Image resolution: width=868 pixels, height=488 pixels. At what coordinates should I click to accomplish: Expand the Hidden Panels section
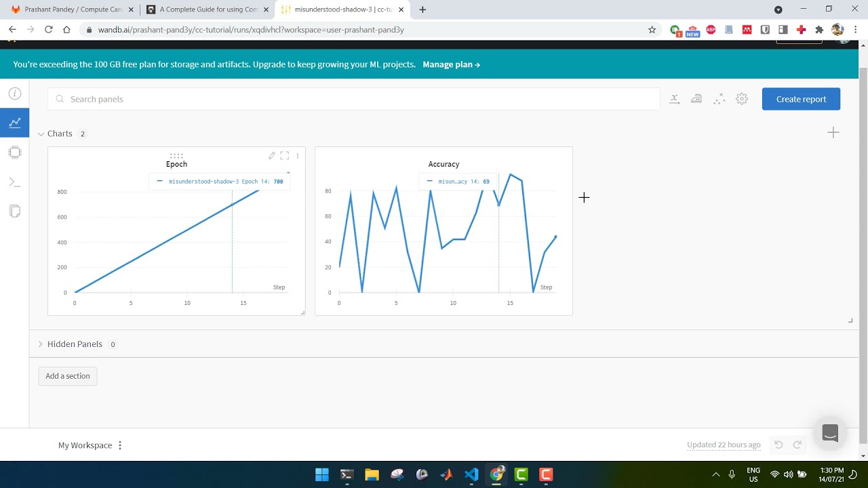click(x=41, y=344)
